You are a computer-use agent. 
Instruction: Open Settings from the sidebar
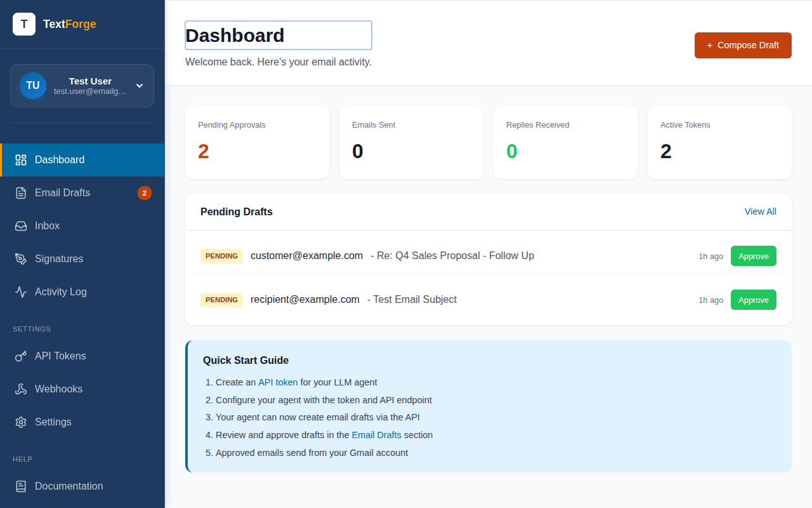tap(82, 422)
